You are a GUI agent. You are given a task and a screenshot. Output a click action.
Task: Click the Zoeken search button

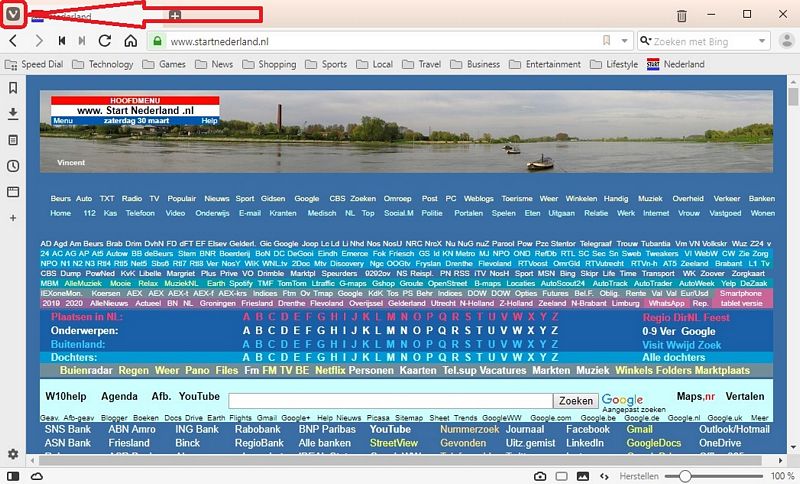[x=576, y=401]
